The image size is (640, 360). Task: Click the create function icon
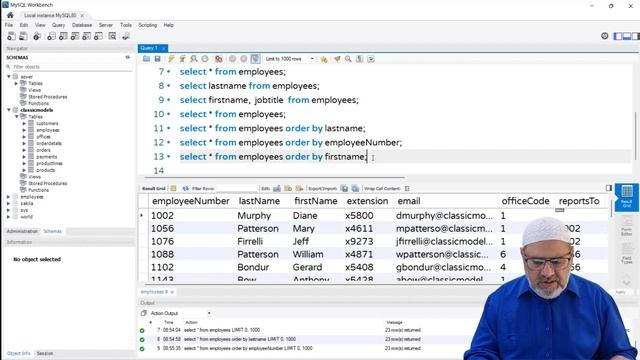click(x=98, y=36)
